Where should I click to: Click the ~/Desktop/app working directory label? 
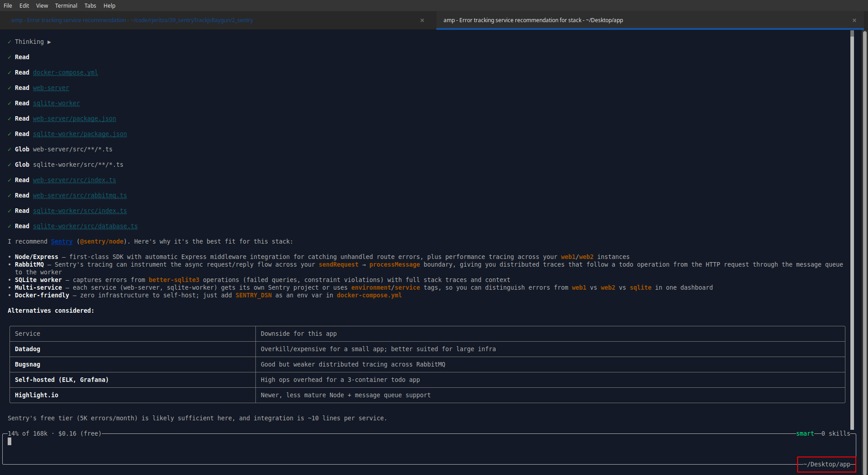(826, 464)
